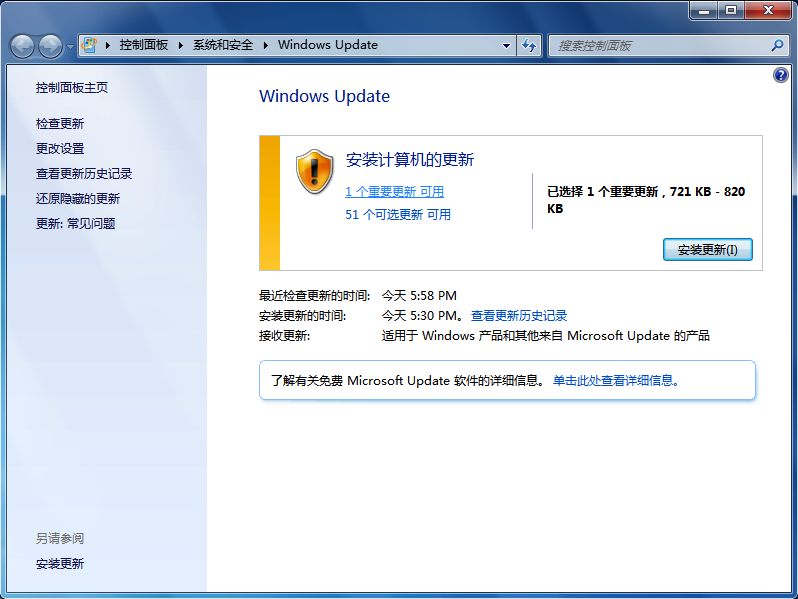
Task: Select 控制面板 breadcrumb in address bar
Action: click(x=144, y=45)
